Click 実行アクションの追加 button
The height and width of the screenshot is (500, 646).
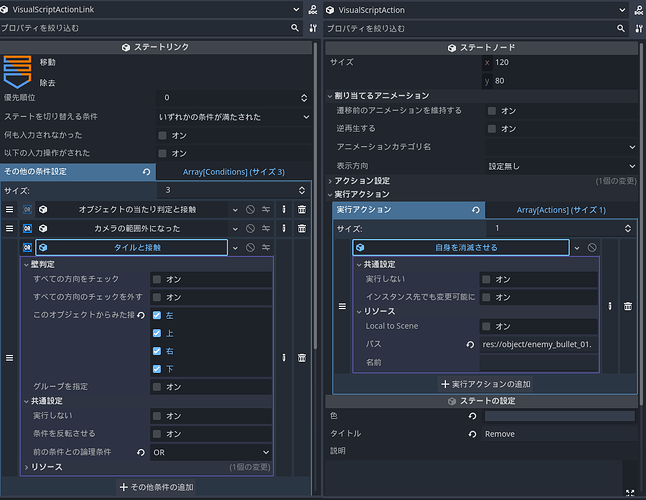[485, 384]
